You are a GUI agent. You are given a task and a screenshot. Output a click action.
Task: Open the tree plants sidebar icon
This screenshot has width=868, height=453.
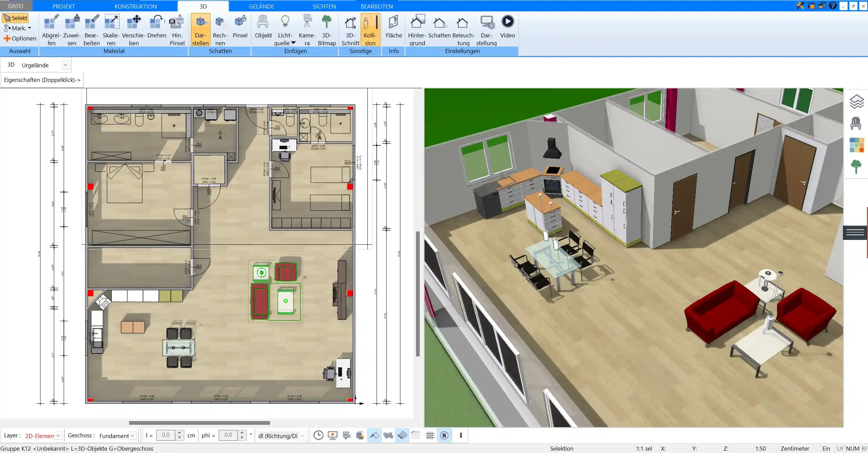[x=856, y=167]
